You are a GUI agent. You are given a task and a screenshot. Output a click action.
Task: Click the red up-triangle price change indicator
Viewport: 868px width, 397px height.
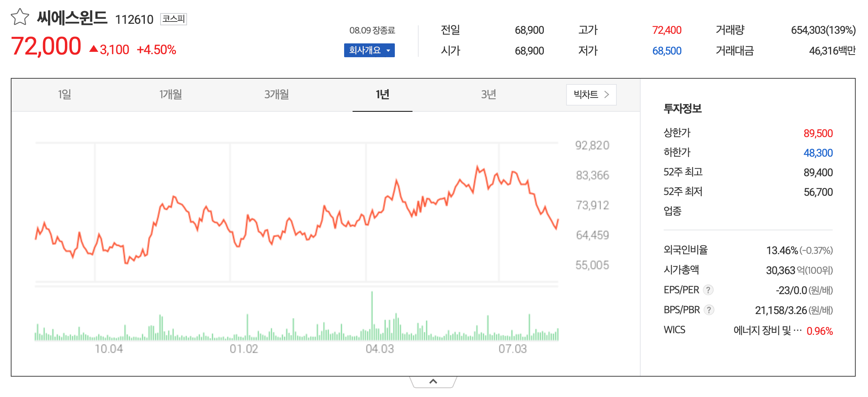click(x=93, y=49)
